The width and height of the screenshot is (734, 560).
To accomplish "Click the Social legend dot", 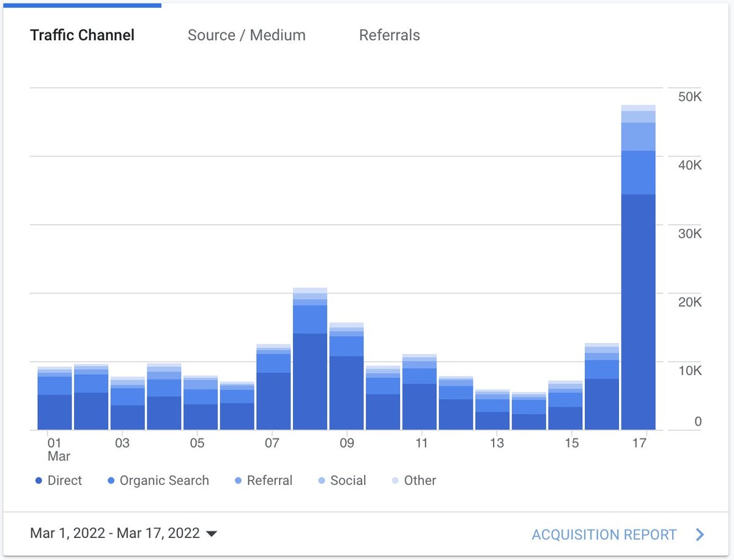I will tap(322, 481).
